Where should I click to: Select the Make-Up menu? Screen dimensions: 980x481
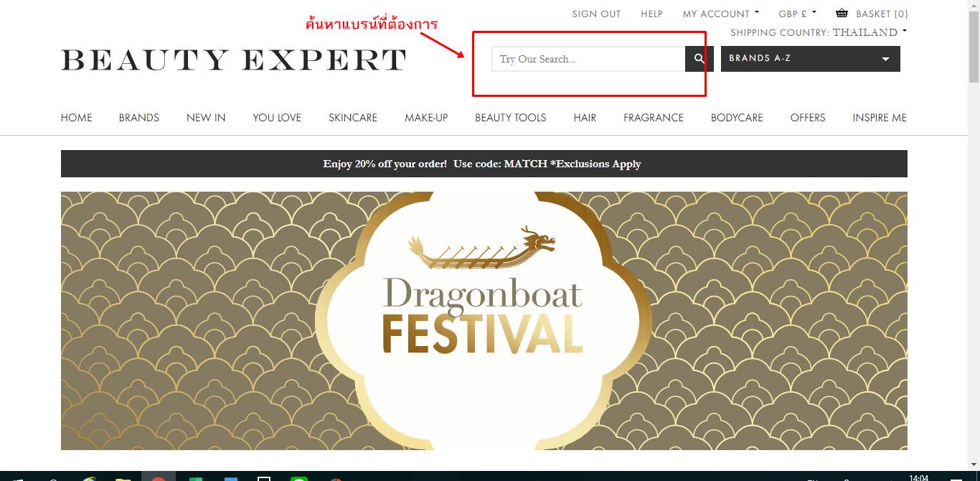pos(426,118)
